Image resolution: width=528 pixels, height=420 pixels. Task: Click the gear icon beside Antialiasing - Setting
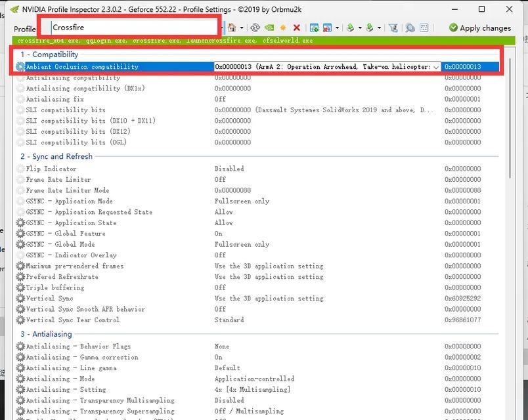coord(20,389)
